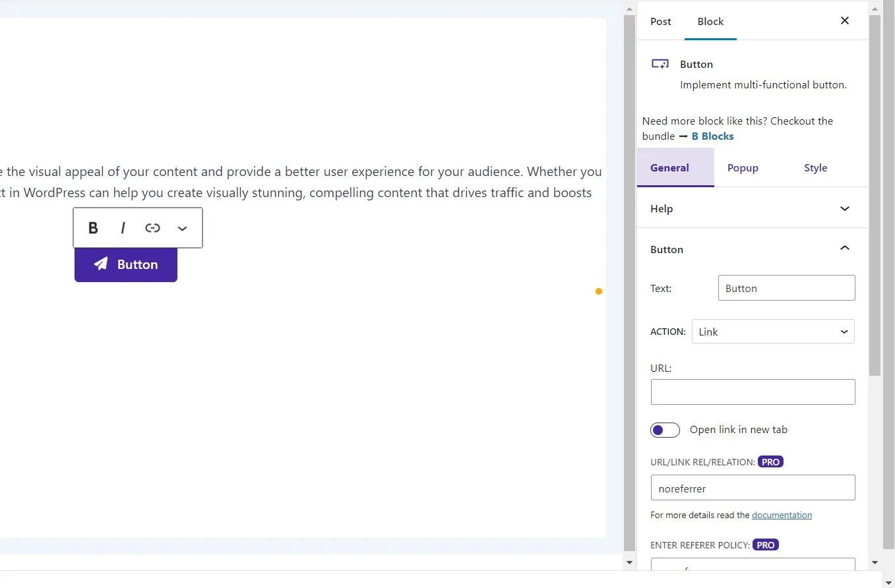Switch to the Post tab
The image size is (895, 588).
pyautogui.click(x=660, y=21)
